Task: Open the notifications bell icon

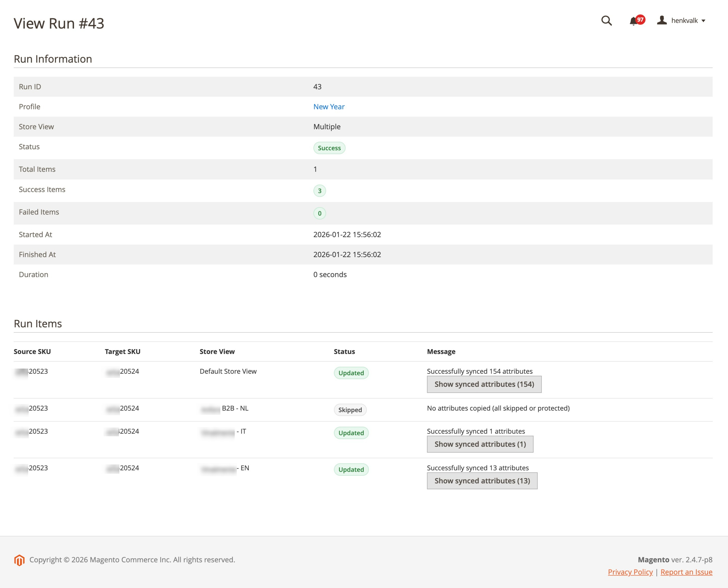Action: point(632,21)
